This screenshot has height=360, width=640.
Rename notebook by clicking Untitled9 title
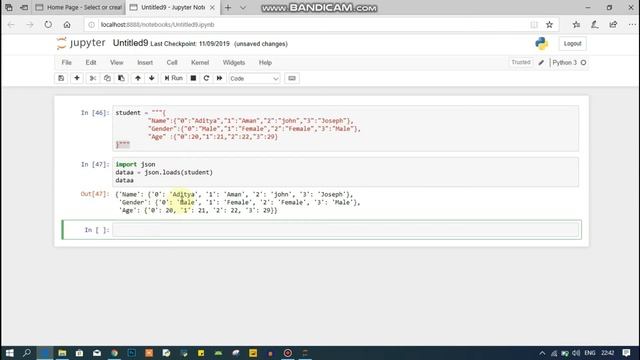coord(130,43)
